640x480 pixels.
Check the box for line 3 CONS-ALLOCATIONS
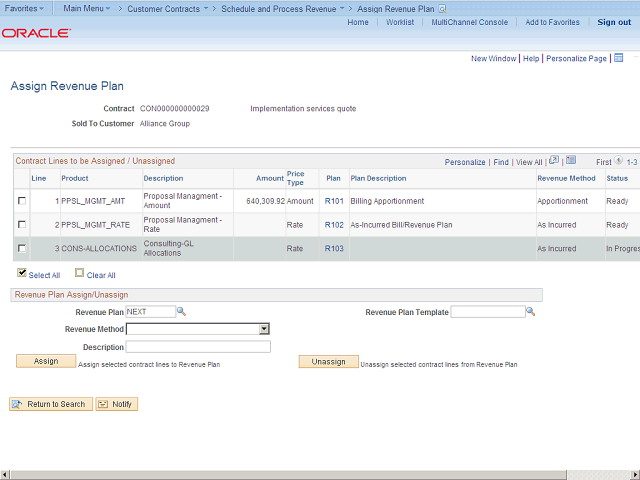pyautogui.click(x=22, y=248)
